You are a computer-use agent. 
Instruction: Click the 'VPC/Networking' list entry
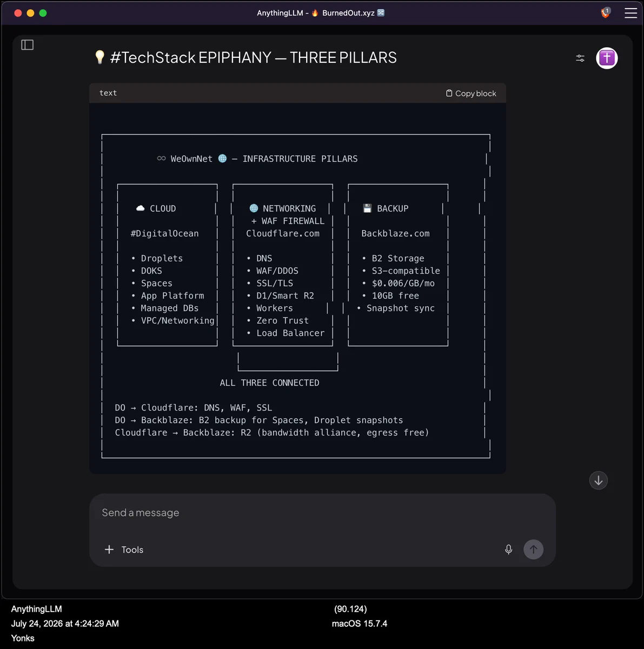click(x=177, y=321)
